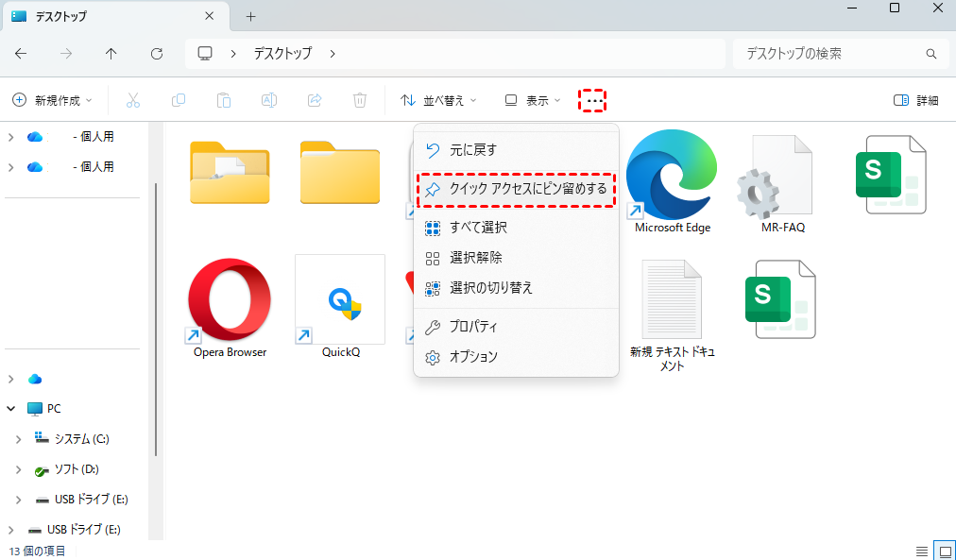Viewport: 956px width, 560px height.
Task: Select プロパティ from the context menu
Action: (472, 327)
